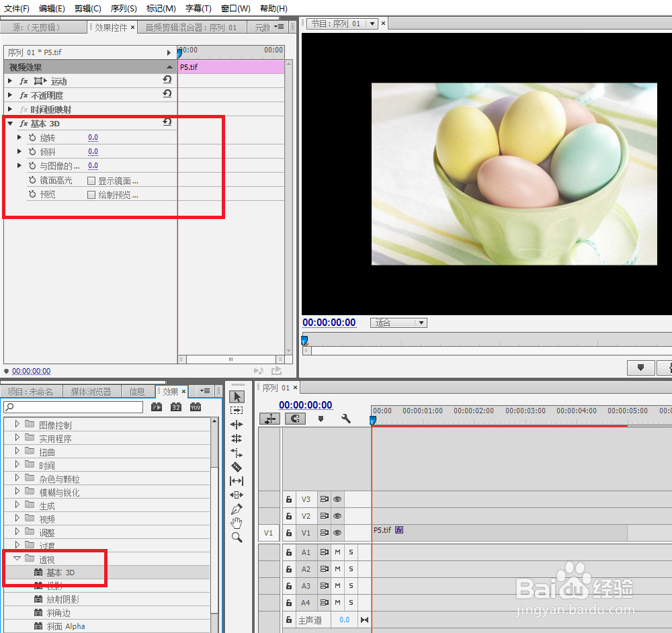Expand the Opacity (不透明度) effect

click(x=10, y=95)
